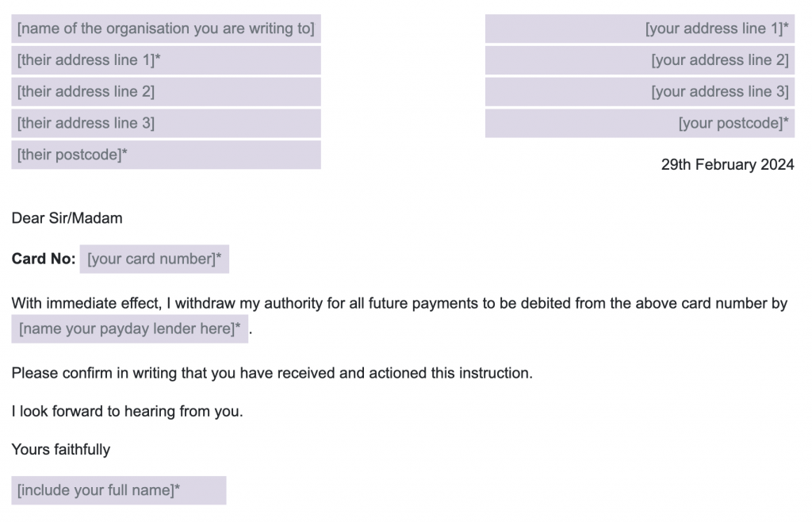This screenshot has width=812, height=522.
Task: Click the date 29th February 2024
Action: point(727,165)
